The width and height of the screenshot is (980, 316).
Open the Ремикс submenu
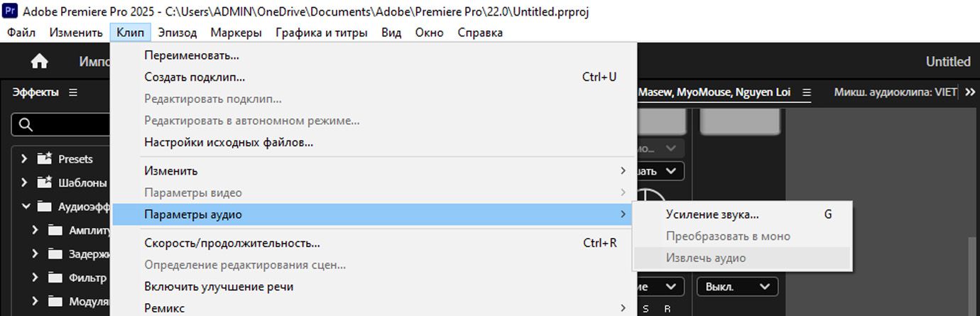click(165, 308)
